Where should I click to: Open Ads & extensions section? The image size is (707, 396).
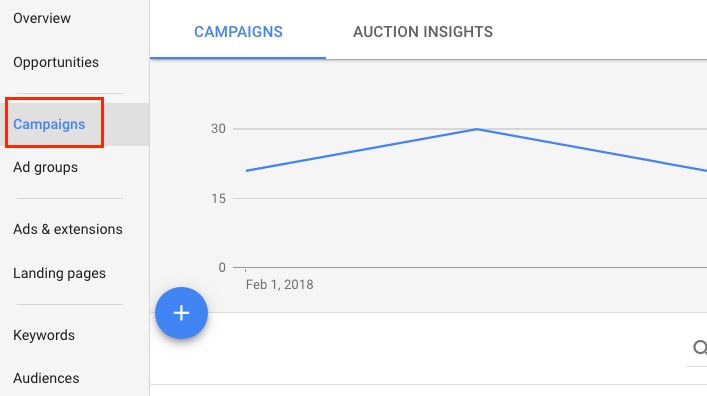click(68, 229)
